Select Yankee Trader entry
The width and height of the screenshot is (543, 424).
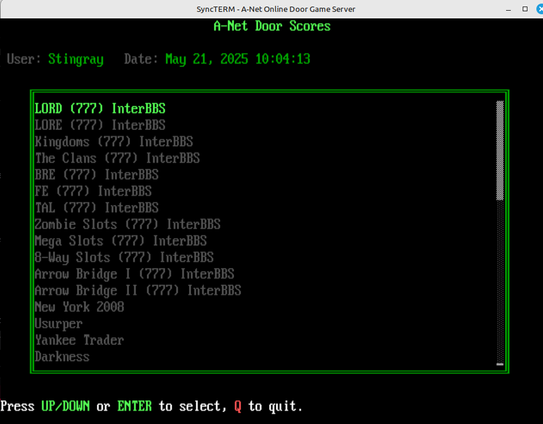(79, 340)
